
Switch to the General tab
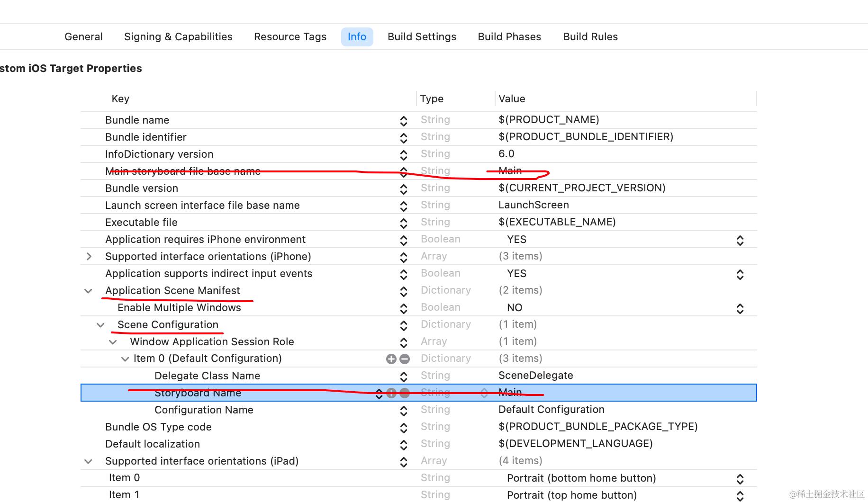[83, 37]
